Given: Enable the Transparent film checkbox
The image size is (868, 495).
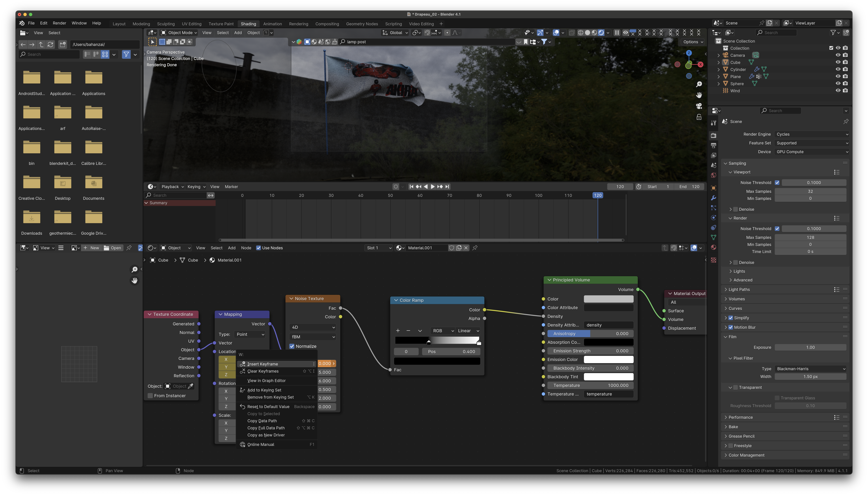Looking at the screenshot, I should 735,388.
